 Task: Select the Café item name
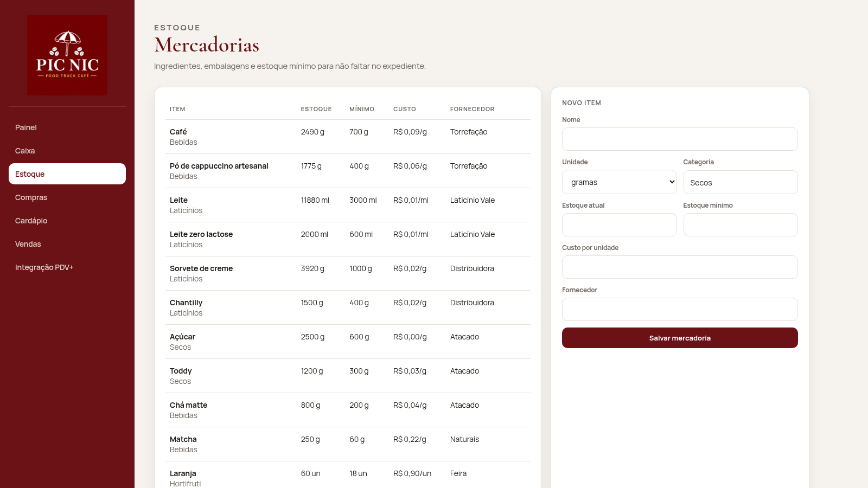[178, 132]
